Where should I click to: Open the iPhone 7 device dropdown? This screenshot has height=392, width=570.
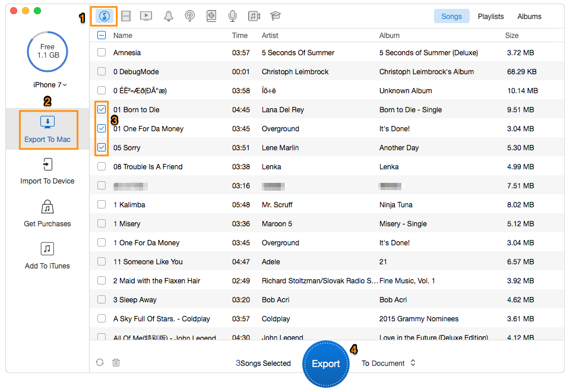pos(50,85)
